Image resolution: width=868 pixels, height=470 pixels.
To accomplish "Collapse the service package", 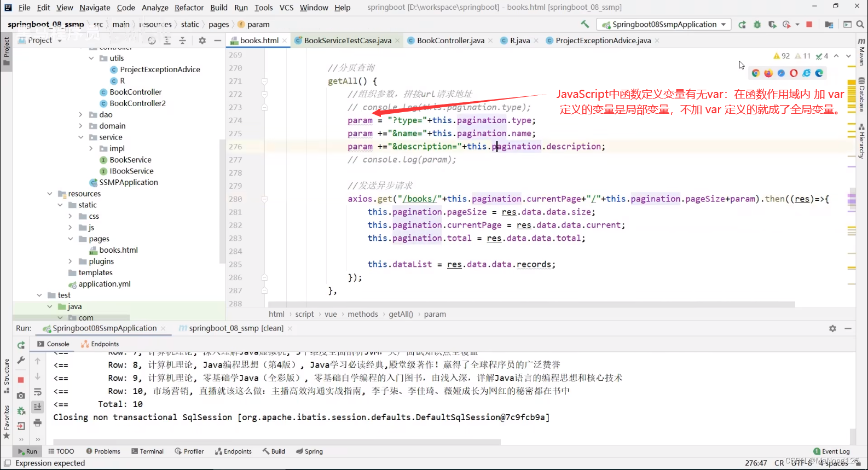I will click(81, 137).
